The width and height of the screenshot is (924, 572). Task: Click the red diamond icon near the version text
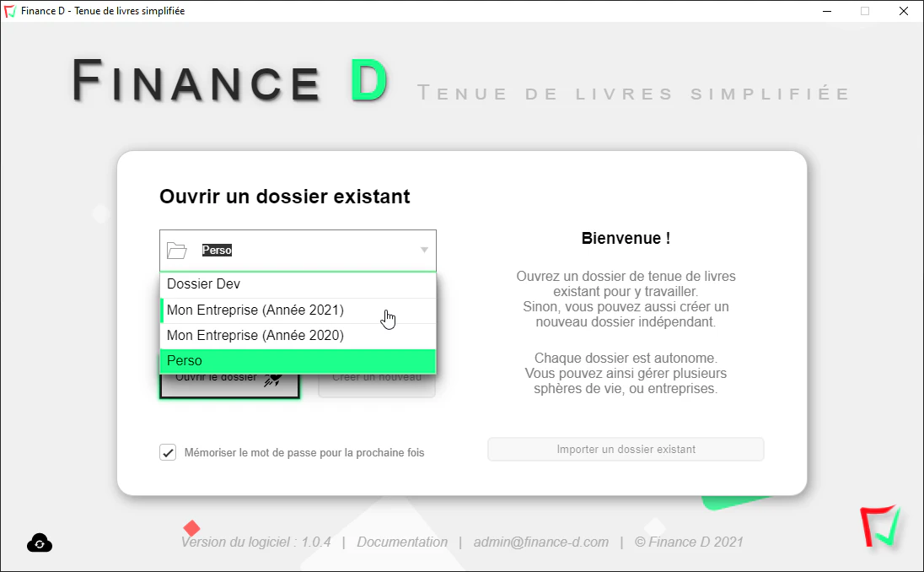coord(191,529)
